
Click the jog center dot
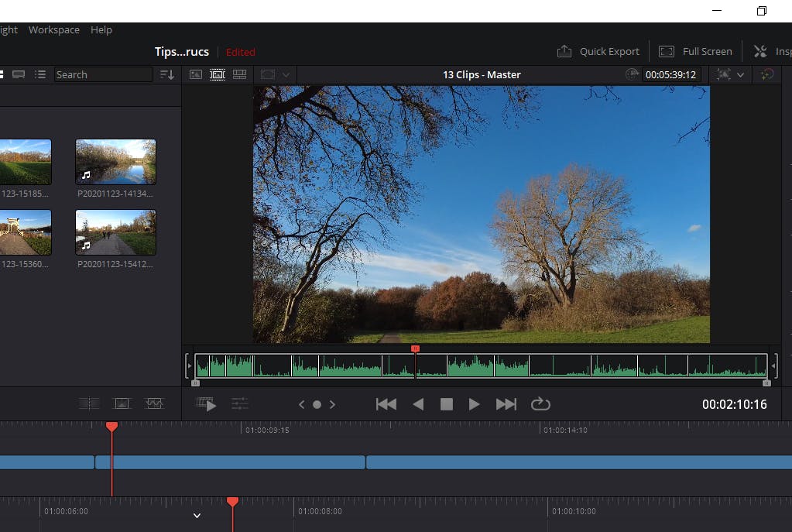click(x=317, y=404)
